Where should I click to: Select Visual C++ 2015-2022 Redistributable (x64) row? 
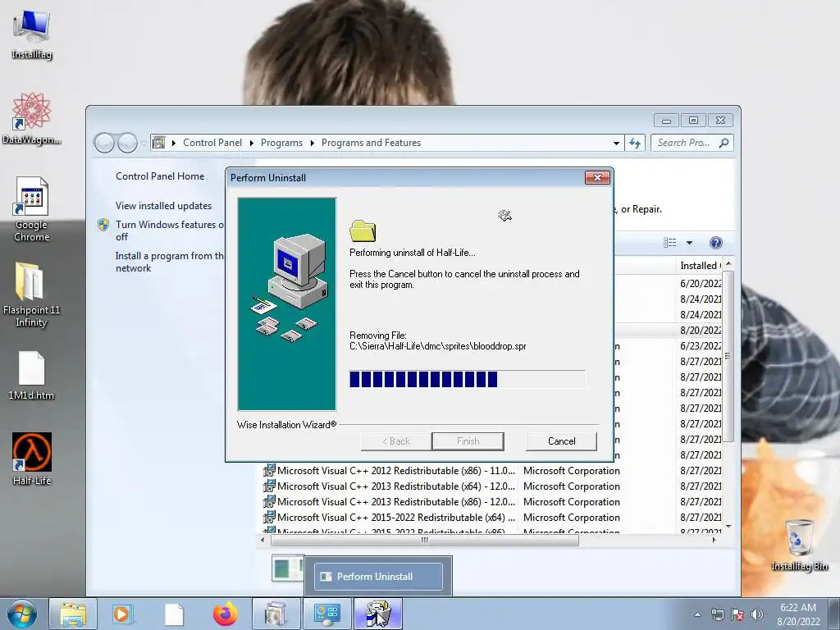click(492, 518)
